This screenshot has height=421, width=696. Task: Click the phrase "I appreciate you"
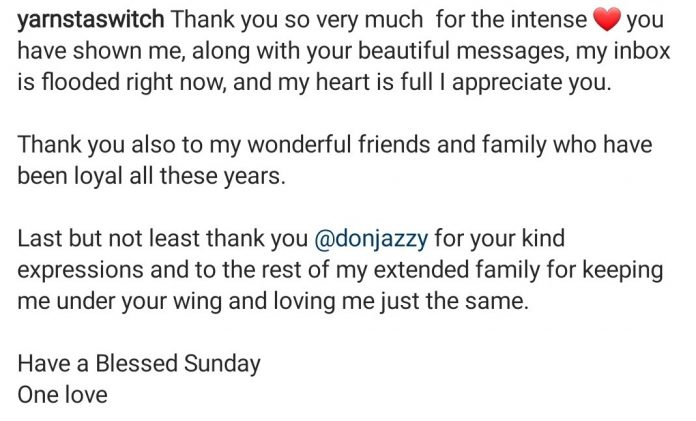[x=528, y=82]
